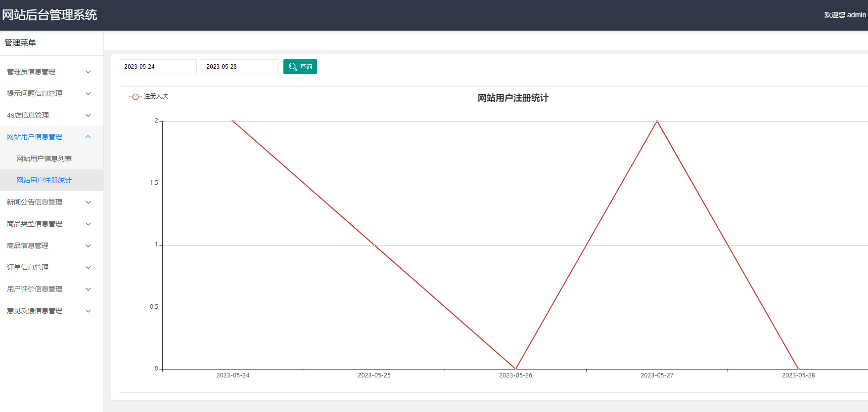Expand the 管理员信息管理 menu chevron
This screenshot has height=412, width=868.
88,72
